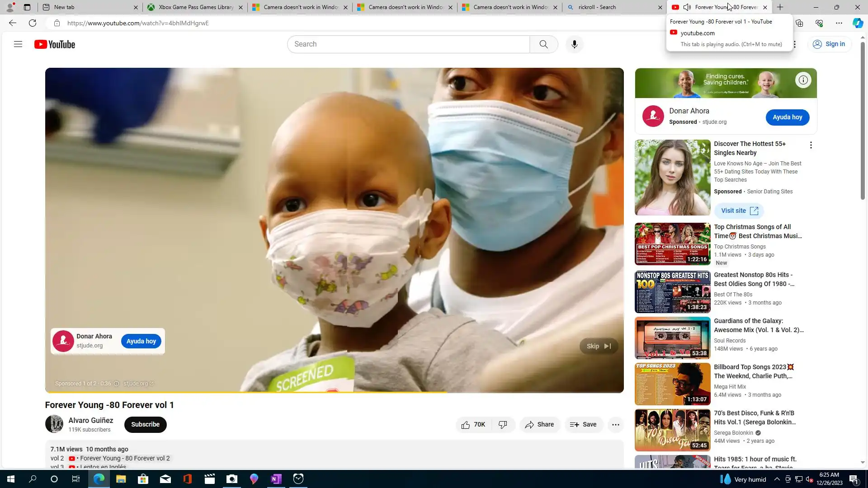The height and width of the screenshot is (488, 868).
Task: Open Guardians of the Galaxy mix thumbnail
Action: click(x=672, y=338)
